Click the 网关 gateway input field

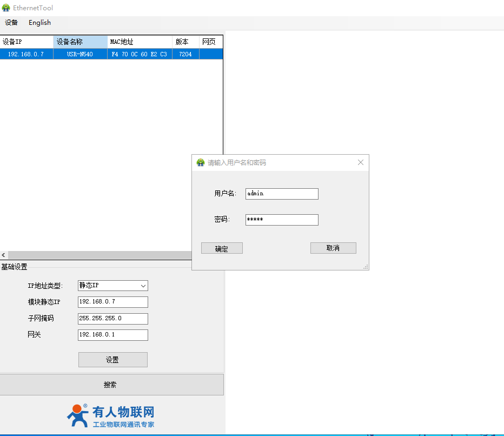click(x=112, y=335)
